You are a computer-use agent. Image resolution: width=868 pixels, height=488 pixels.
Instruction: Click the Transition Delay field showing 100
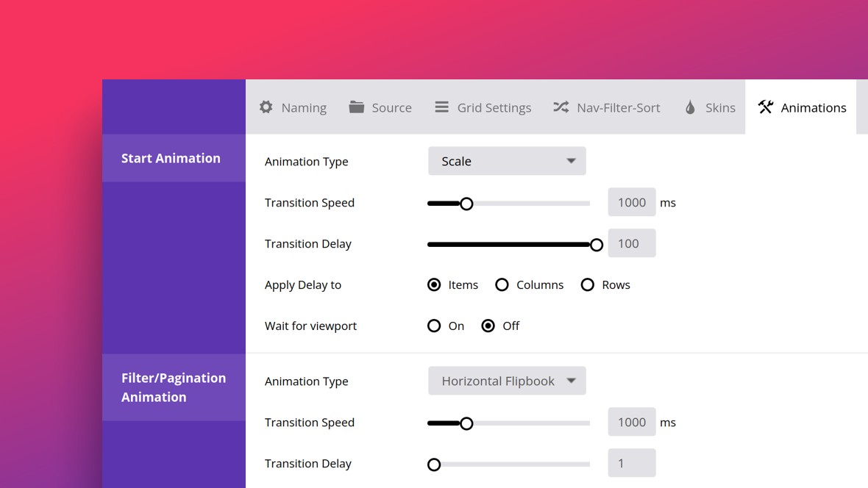632,243
